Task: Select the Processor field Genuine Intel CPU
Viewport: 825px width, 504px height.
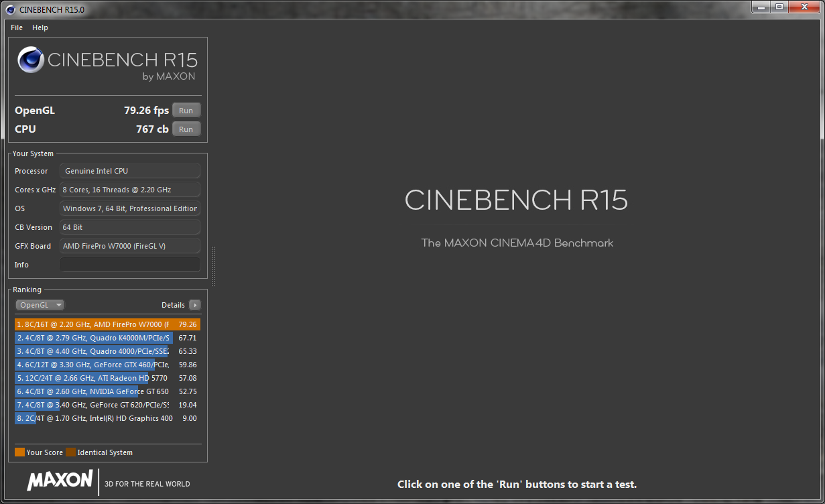Action: 130,171
